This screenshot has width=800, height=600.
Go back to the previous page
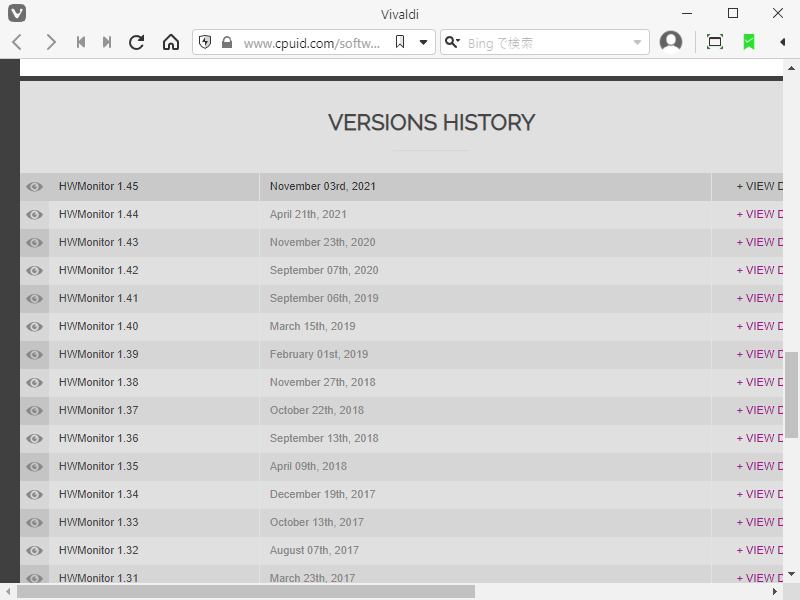[x=17, y=42]
